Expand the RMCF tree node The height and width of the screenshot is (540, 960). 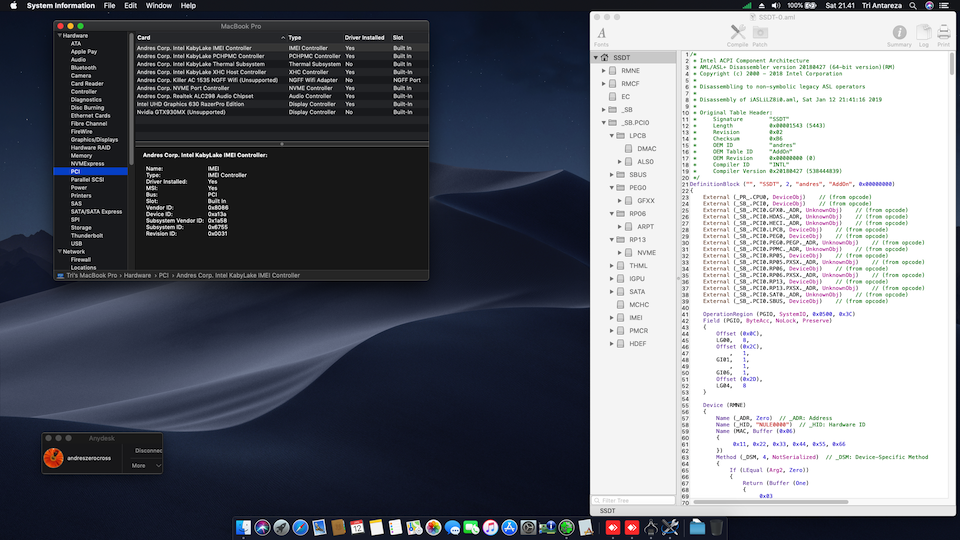pos(604,83)
